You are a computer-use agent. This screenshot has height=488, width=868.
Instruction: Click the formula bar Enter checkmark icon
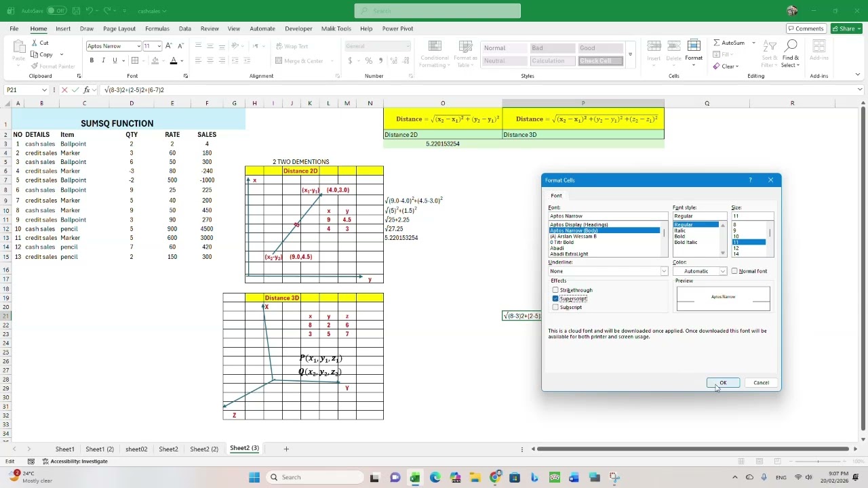75,89
